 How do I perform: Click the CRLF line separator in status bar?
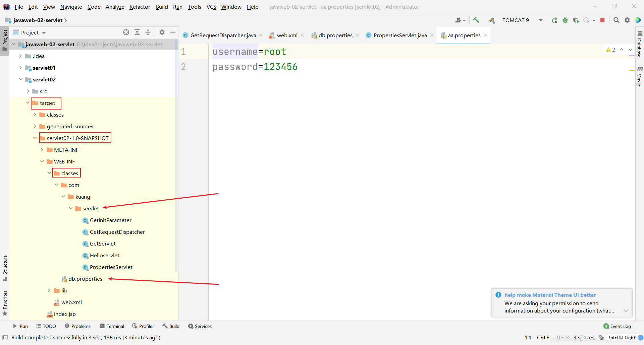click(x=543, y=338)
